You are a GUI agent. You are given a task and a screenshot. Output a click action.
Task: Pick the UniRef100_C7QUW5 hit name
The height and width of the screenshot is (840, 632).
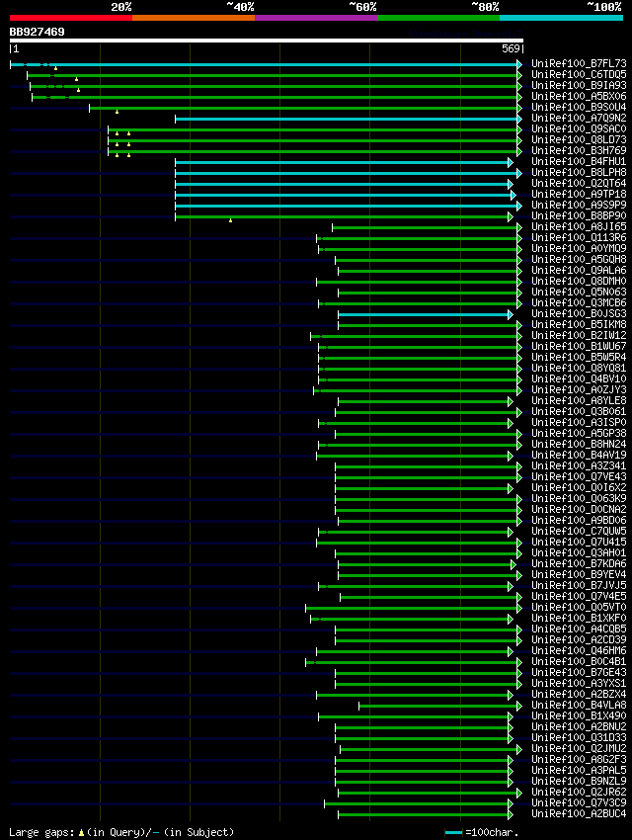coord(579,532)
